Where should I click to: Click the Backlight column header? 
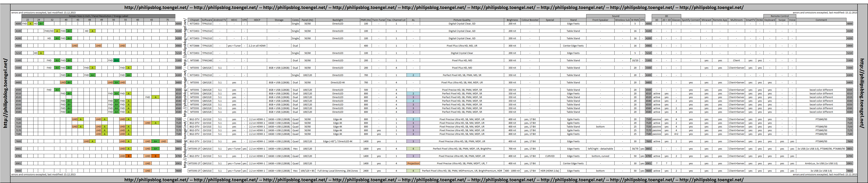[x=338, y=20]
